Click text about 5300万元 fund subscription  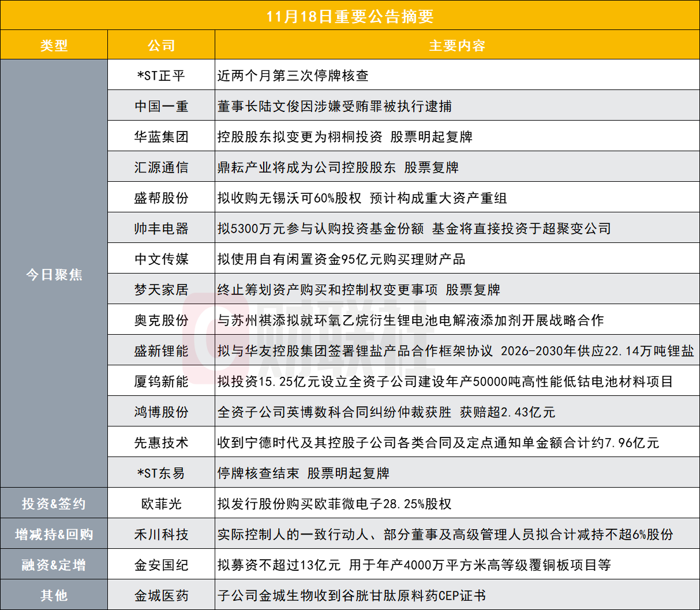coord(414,229)
